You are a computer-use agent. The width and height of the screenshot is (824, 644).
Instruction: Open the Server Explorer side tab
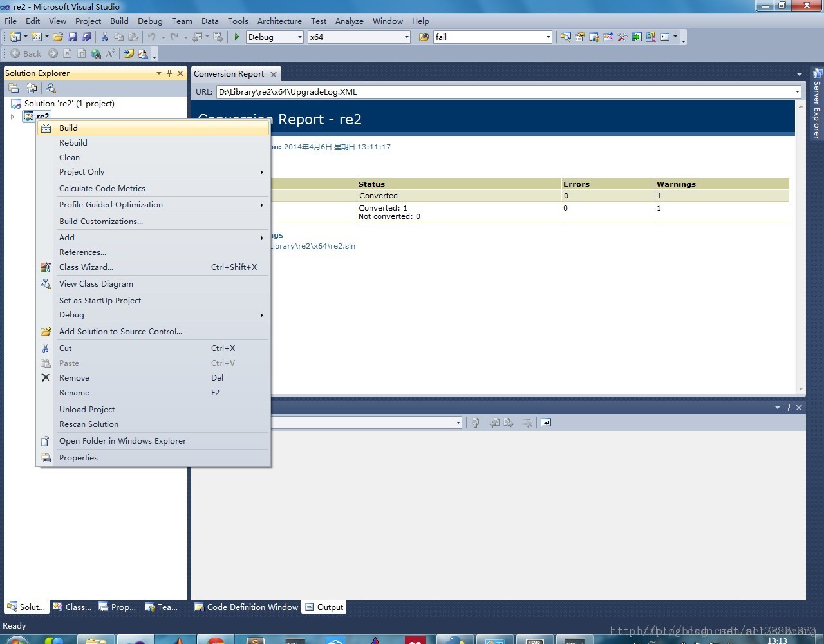click(x=817, y=103)
